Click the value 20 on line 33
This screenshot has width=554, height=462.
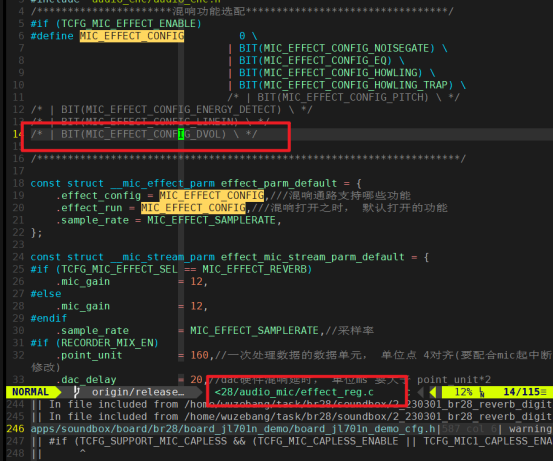point(196,380)
